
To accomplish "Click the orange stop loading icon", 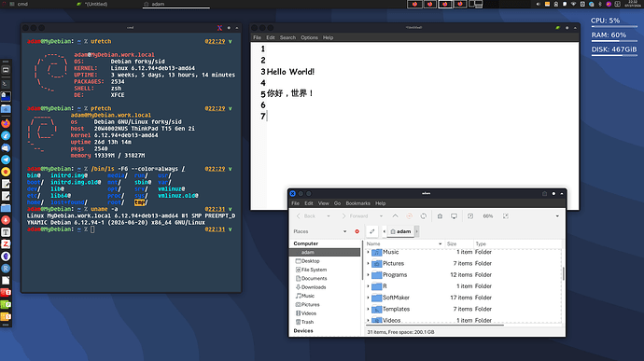I will tap(409, 216).
